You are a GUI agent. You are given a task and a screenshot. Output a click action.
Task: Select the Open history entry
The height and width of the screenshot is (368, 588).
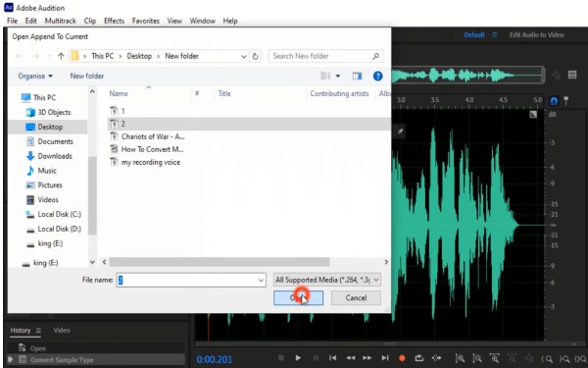pos(96,348)
